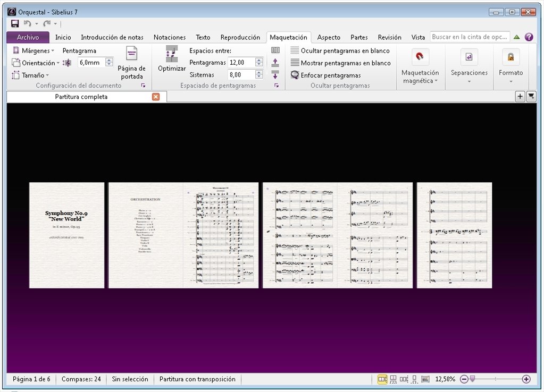Click the Movement II first score page

pos(221,235)
